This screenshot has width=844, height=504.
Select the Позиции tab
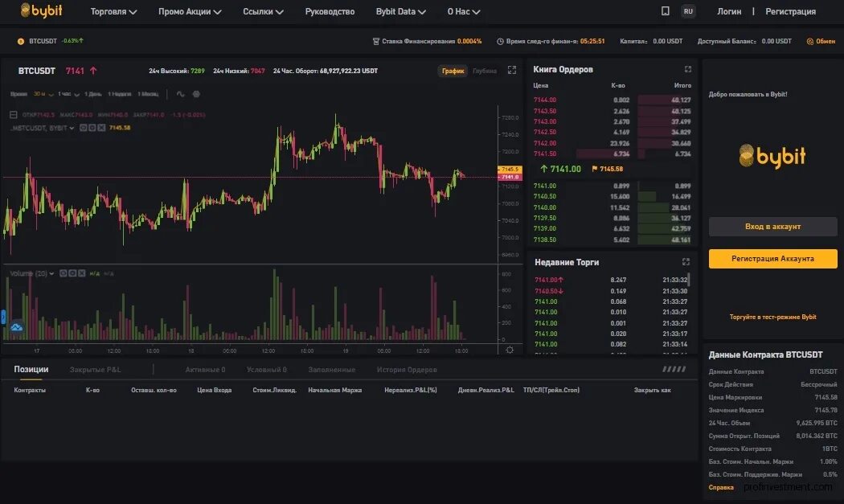click(31, 370)
